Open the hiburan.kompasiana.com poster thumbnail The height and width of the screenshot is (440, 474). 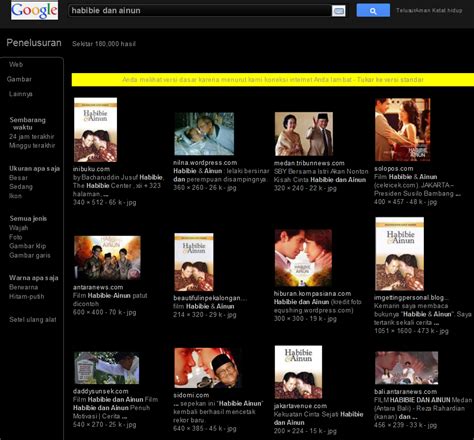point(303,258)
